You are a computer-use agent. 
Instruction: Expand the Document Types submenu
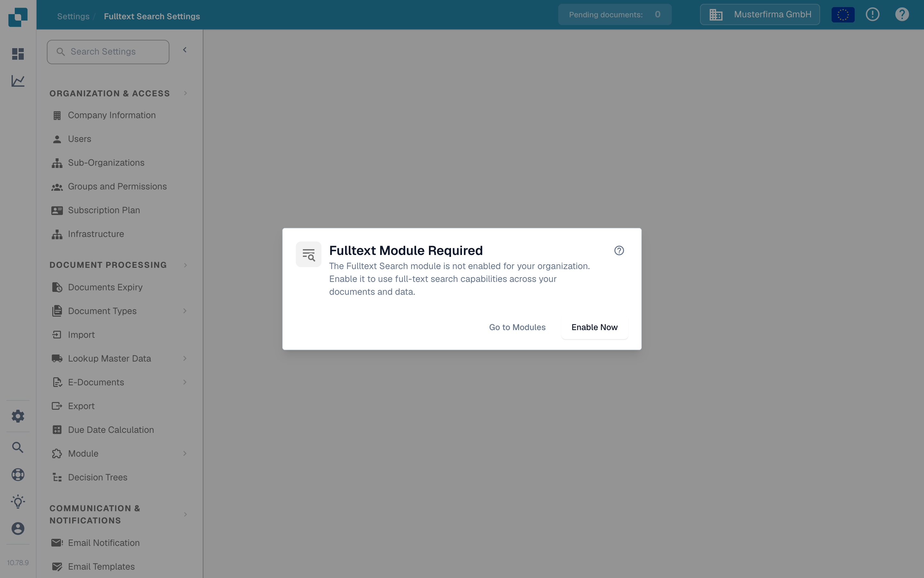point(185,311)
